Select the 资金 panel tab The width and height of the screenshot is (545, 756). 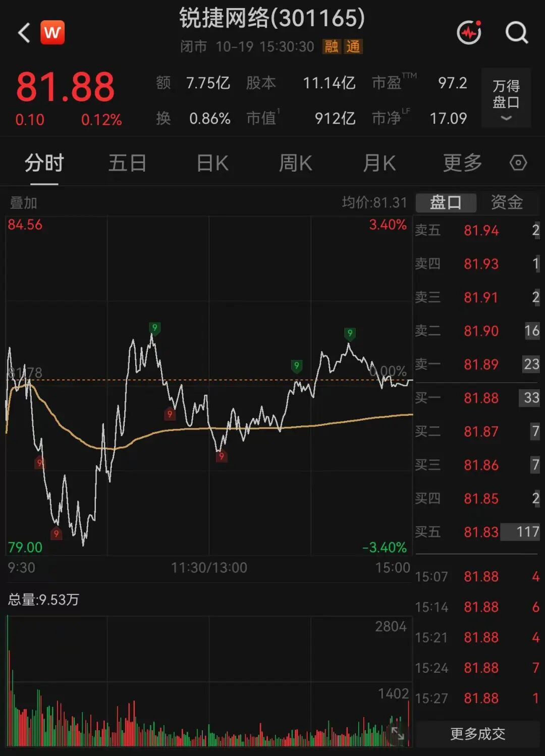click(507, 202)
